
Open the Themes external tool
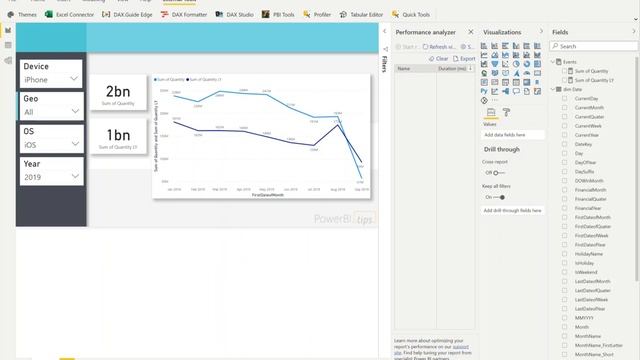[22, 14]
